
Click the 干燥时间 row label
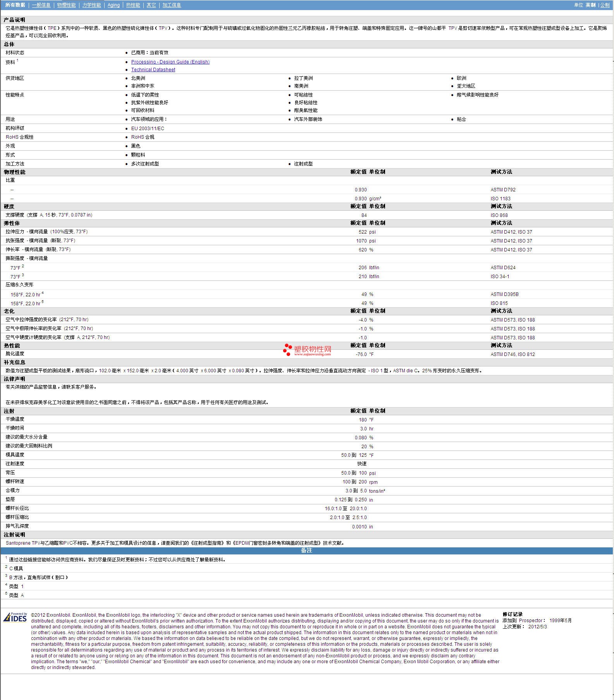coord(15,428)
